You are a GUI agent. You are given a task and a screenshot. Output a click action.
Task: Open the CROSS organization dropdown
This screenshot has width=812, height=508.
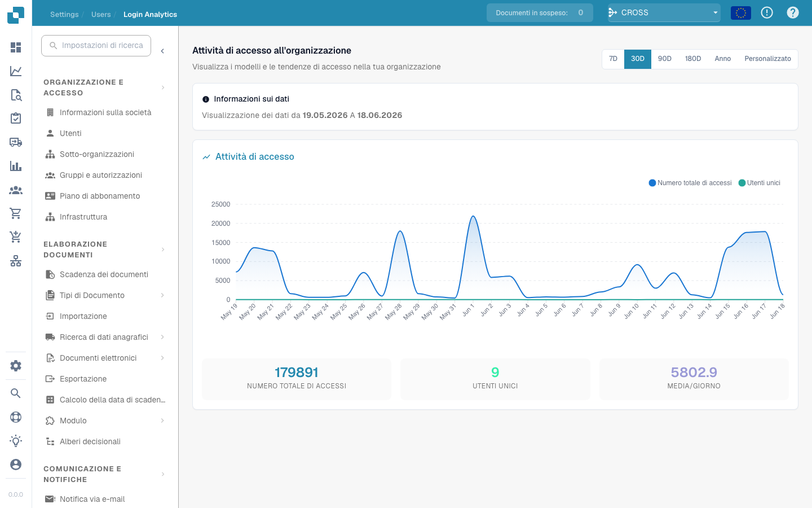[x=664, y=12]
